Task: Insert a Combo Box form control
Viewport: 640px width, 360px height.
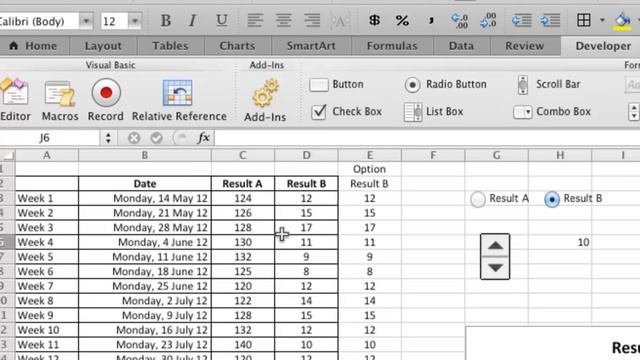Action: click(x=551, y=112)
